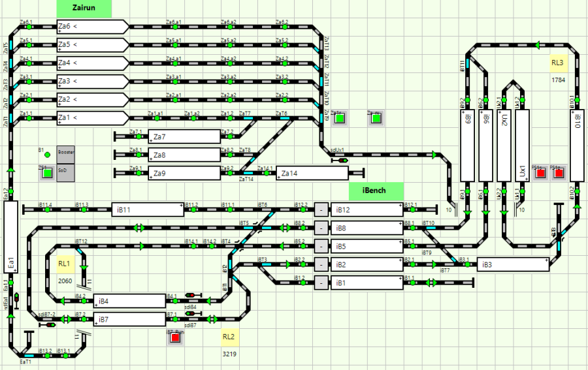
Task: Click the sdEa1 signal beside block Ea1
Action: (17, 298)
